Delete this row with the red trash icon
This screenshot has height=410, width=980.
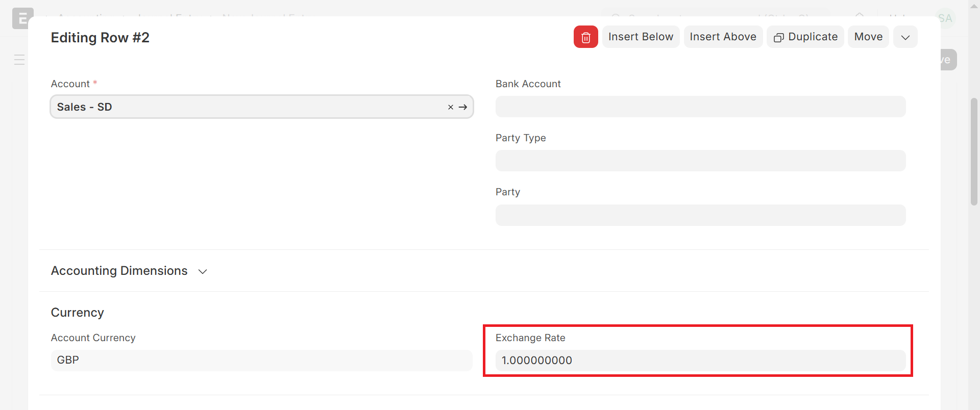pyautogui.click(x=585, y=37)
